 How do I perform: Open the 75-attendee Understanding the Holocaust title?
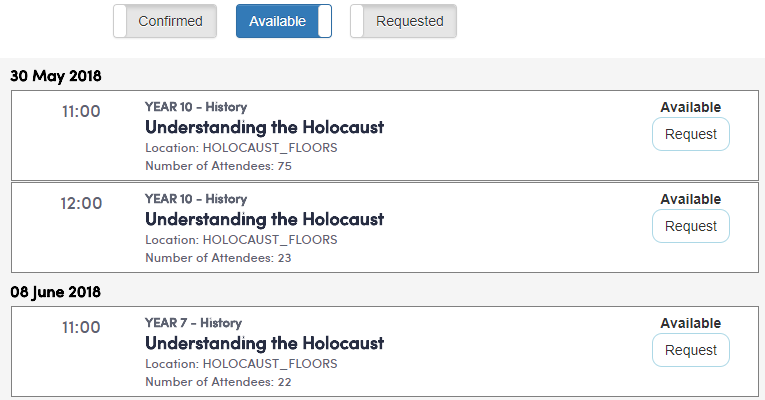(x=264, y=127)
